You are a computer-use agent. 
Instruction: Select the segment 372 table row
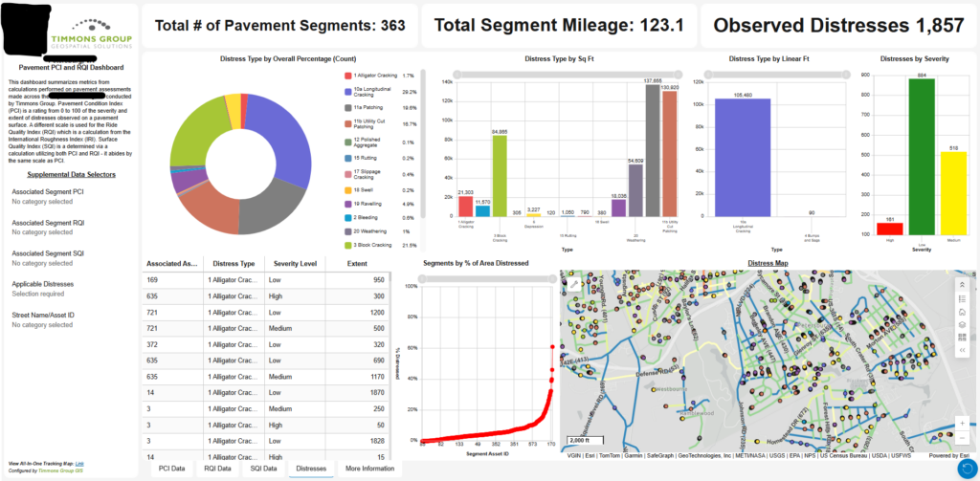point(266,345)
